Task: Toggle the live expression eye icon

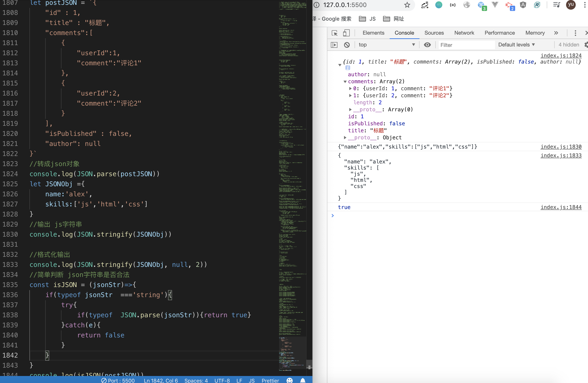Action: [427, 45]
